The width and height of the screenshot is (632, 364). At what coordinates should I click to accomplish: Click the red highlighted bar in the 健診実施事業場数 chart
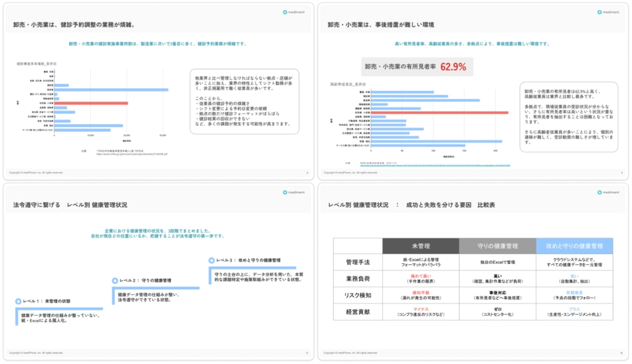91,103
